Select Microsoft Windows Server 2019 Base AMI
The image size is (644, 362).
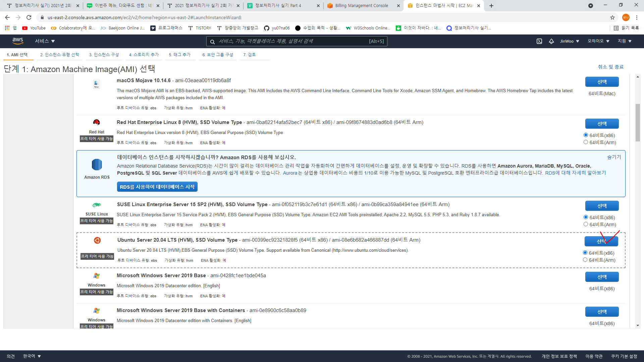click(602, 277)
